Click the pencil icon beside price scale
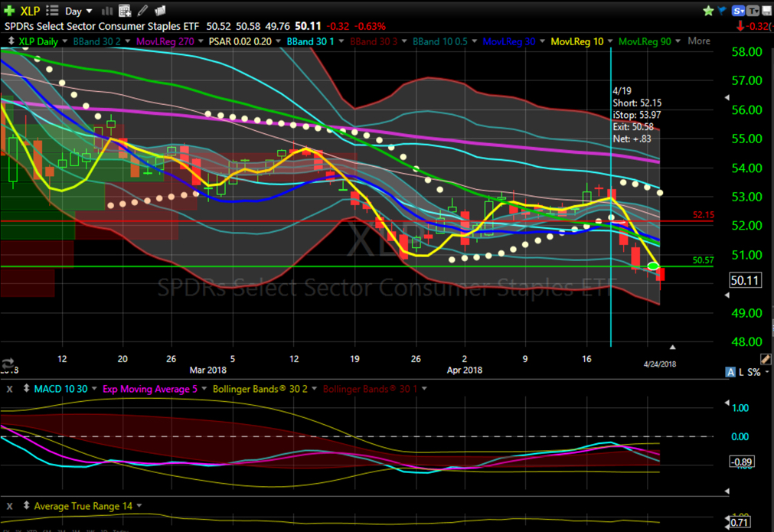774x532 pixels. click(766, 359)
